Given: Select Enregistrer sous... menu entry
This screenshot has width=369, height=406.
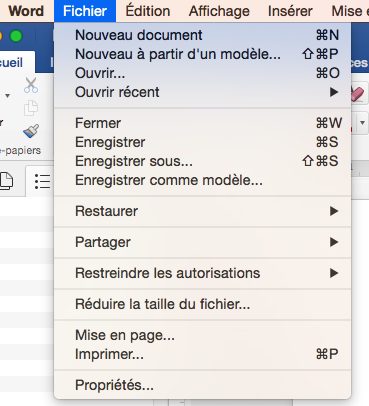Looking at the screenshot, I should coord(202,161).
